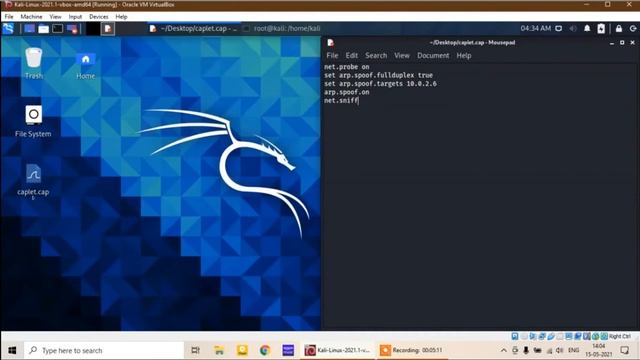640x360 pixels.
Task: Open the Recording 00:05:11 taskbar button
Action: click(412, 350)
